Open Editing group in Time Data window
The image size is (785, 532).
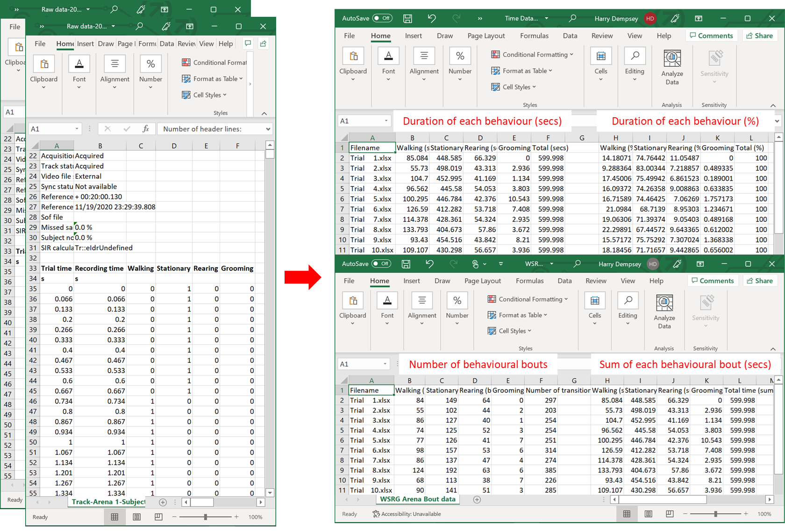[x=635, y=64]
